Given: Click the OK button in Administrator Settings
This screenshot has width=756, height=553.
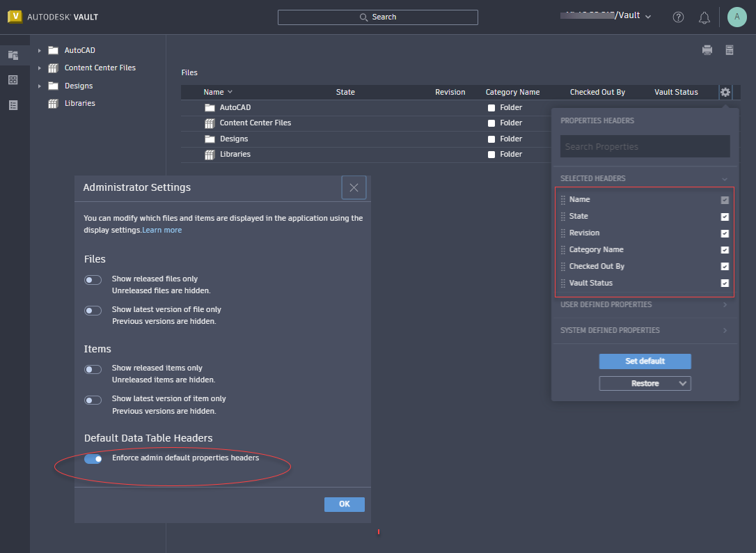Looking at the screenshot, I should pyautogui.click(x=345, y=504).
